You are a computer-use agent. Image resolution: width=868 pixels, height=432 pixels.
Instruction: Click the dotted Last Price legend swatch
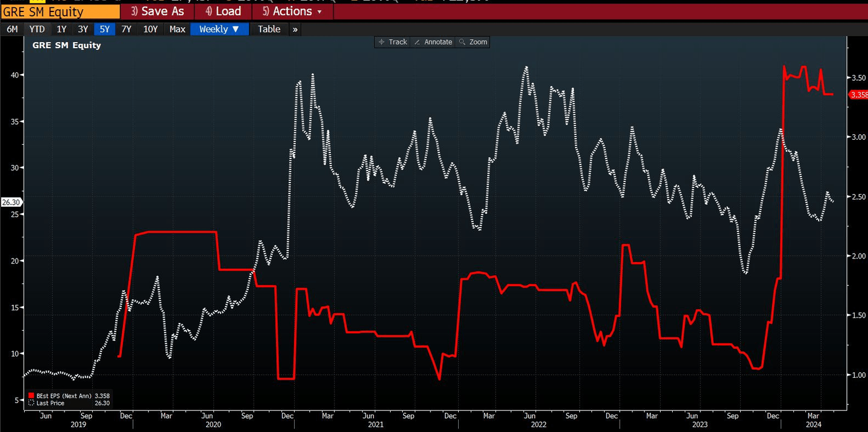(31, 403)
